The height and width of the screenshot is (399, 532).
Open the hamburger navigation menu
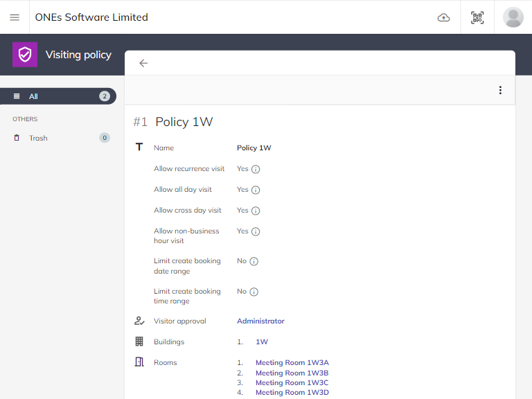[x=15, y=17]
